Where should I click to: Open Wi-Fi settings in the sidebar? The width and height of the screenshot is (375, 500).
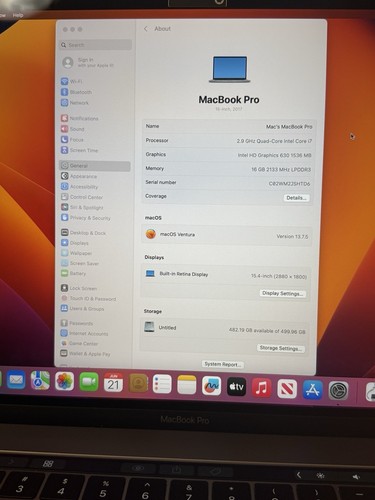click(x=71, y=81)
